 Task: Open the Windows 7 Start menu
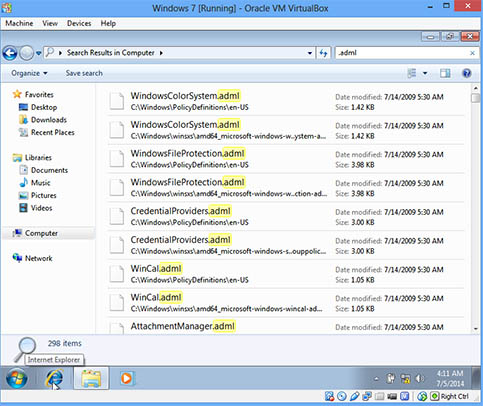pos(17,379)
